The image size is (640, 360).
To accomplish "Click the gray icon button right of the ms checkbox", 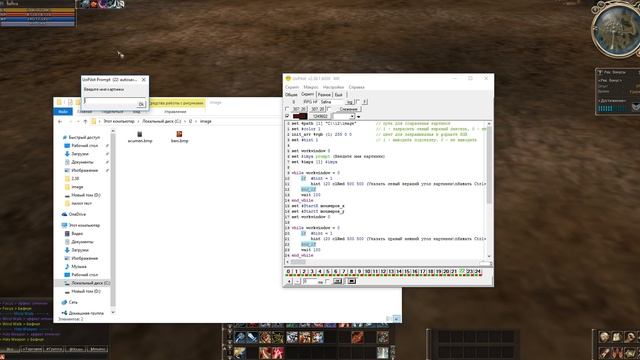I will point(338,281).
